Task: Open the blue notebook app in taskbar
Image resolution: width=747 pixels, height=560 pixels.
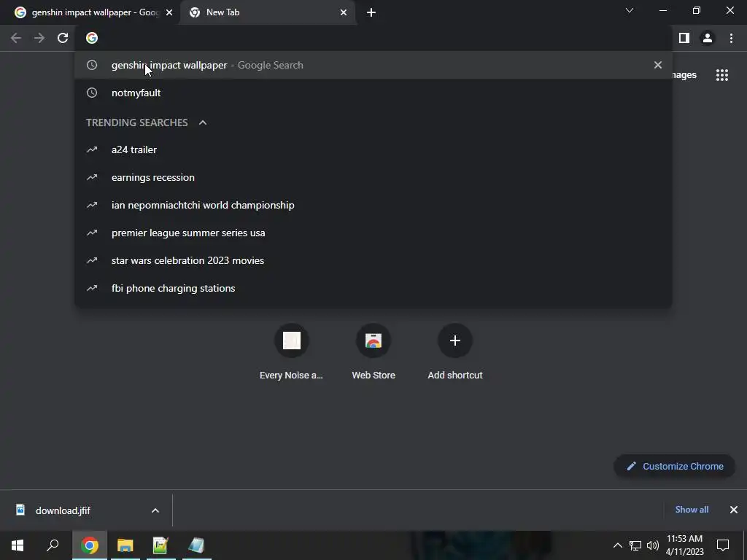Action: tap(196, 545)
